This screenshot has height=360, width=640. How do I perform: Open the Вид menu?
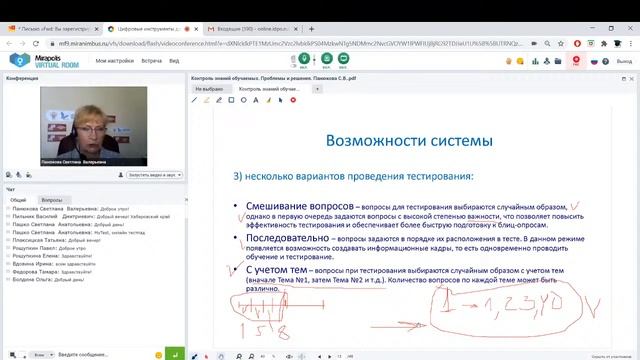(x=174, y=61)
